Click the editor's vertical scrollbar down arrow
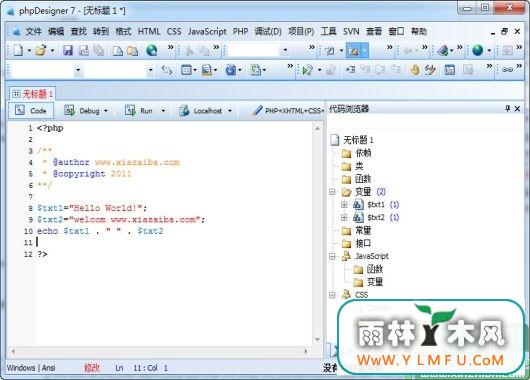The width and height of the screenshot is (530, 380). [x=317, y=339]
